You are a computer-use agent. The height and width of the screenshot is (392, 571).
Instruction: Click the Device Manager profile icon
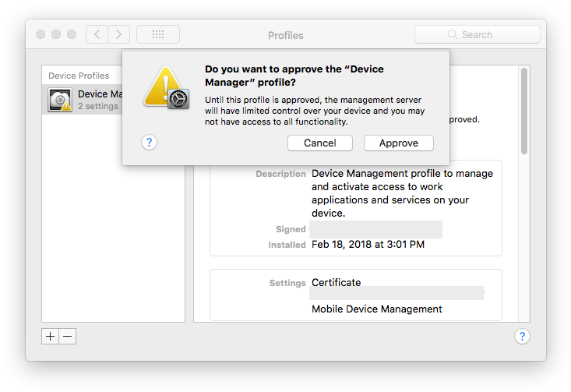coord(60,100)
